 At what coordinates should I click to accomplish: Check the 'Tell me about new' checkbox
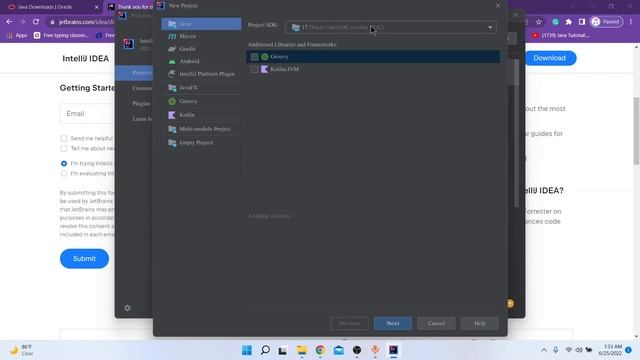click(x=64, y=149)
